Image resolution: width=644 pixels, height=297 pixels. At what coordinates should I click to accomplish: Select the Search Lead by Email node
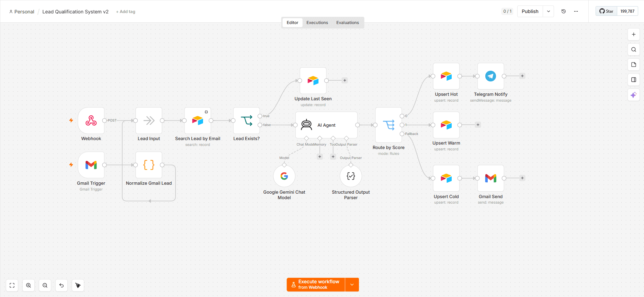[x=197, y=121]
